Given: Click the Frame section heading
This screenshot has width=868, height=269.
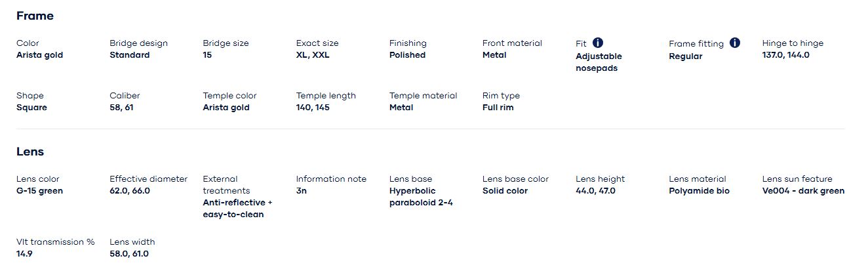Looking at the screenshot, I should pyautogui.click(x=35, y=16).
